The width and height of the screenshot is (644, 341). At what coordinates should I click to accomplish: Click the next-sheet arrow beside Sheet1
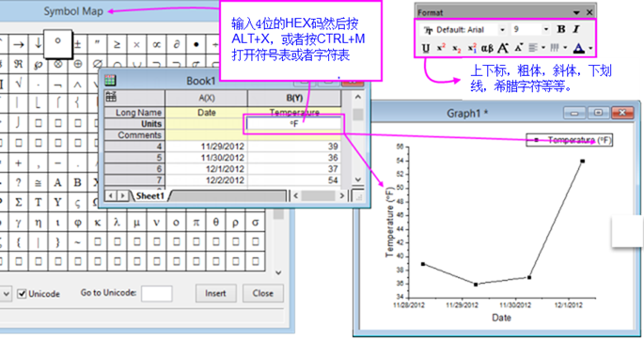122,196
